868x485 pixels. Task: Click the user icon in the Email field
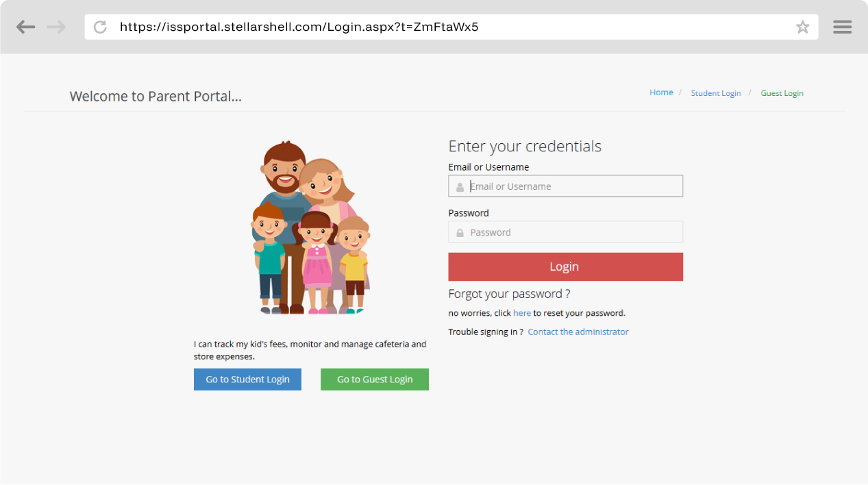pos(460,186)
